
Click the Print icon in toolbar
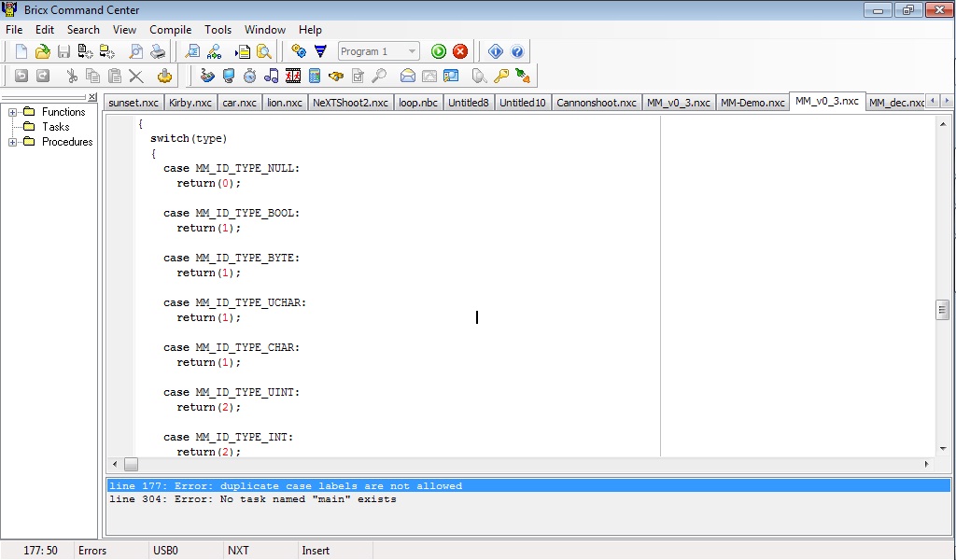[x=158, y=52]
